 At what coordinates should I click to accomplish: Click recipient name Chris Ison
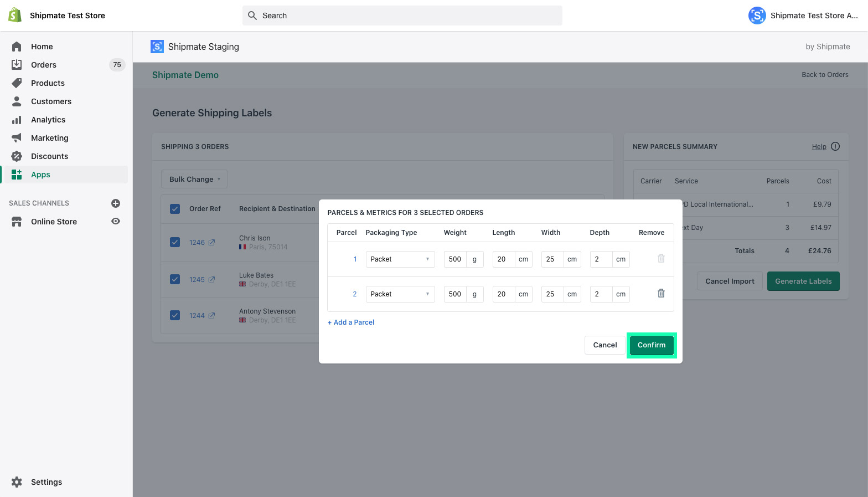tap(255, 238)
